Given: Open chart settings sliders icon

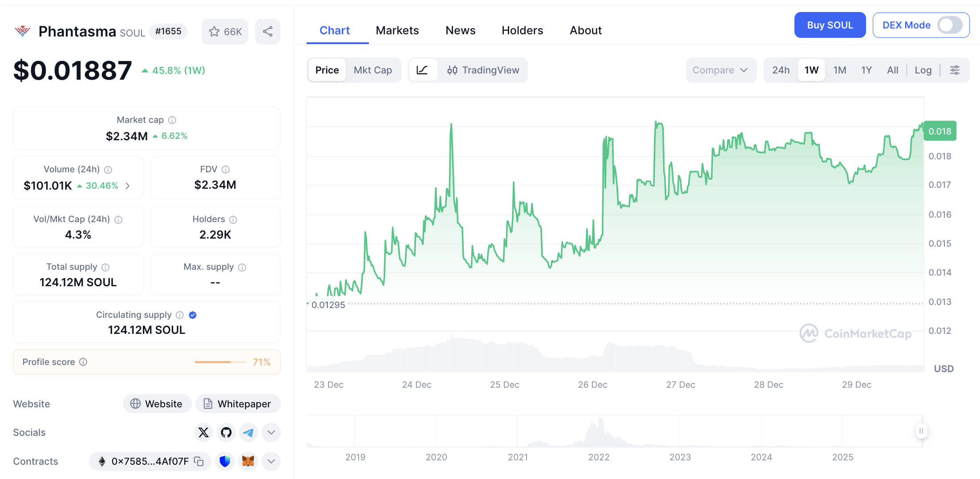Looking at the screenshot, I should click(x=955, y=70).
